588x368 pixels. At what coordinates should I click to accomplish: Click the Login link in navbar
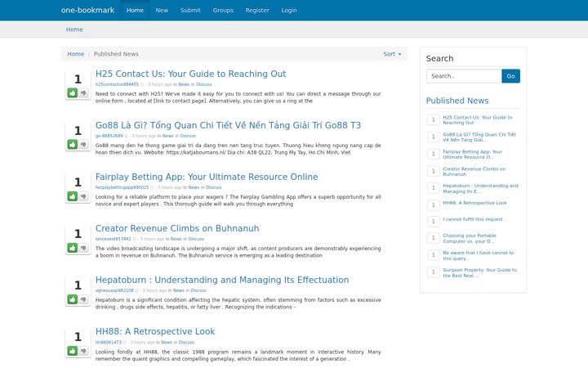tap(289, 10)
